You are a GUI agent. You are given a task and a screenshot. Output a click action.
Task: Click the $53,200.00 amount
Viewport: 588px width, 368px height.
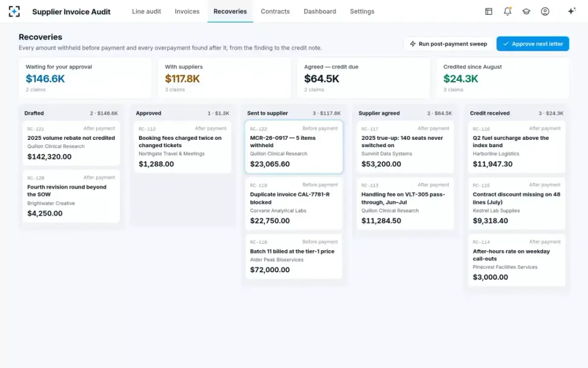pyautogui.click(x=381, y=164)
